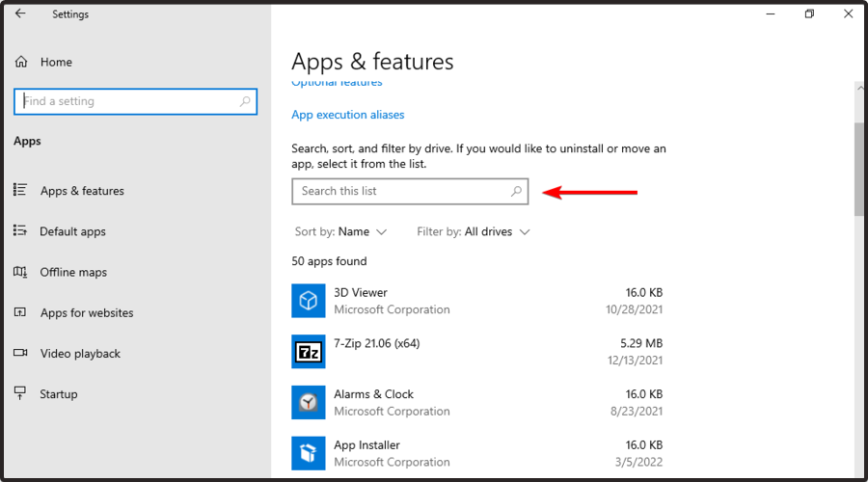Screen dimensions: 868x482
Task: Select Offline maps in sidebar
Action: coord(73,272)
